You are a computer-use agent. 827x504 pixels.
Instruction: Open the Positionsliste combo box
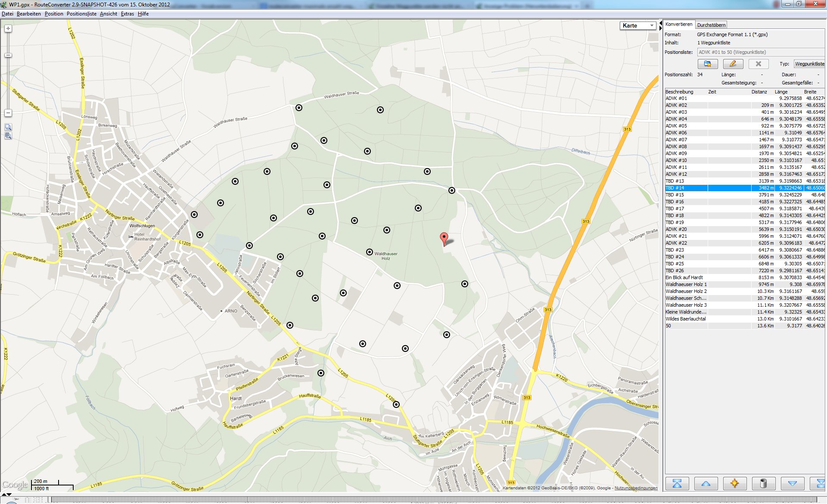point(760,52)
